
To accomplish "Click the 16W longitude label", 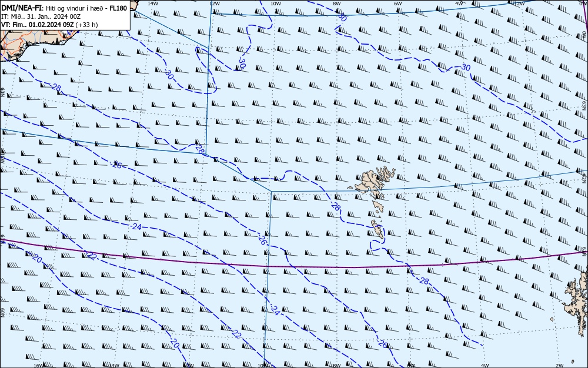I will click(38, 366).
